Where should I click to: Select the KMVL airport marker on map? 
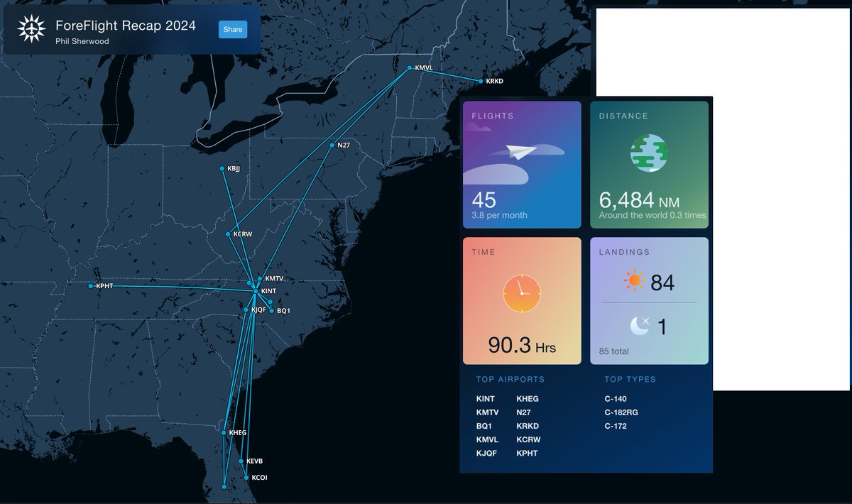coord(410,68)
